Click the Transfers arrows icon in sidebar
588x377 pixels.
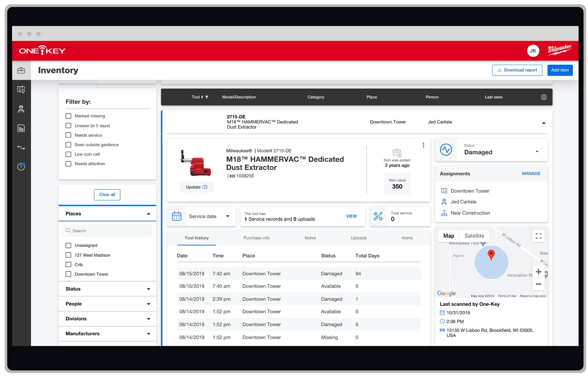click(x=21, y=147)
